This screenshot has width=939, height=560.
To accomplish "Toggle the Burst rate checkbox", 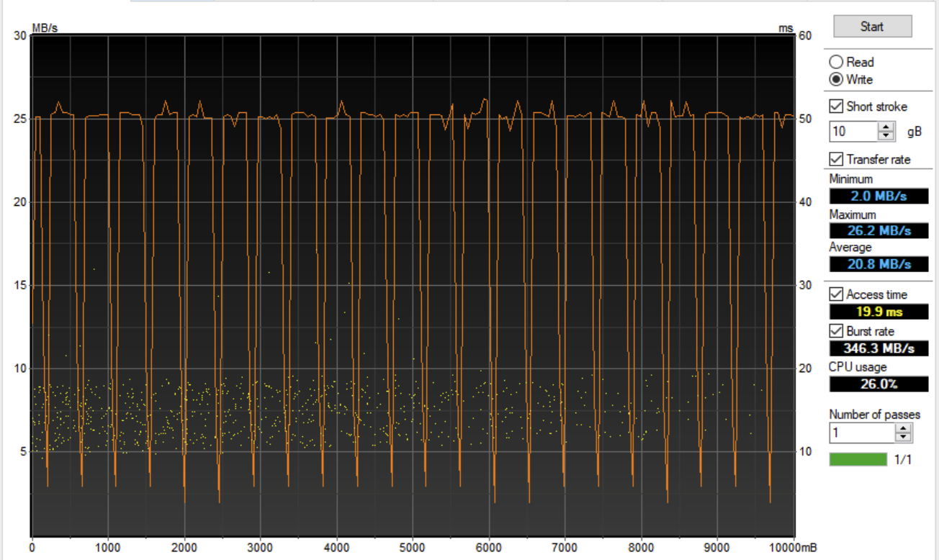I will (836, 331).
